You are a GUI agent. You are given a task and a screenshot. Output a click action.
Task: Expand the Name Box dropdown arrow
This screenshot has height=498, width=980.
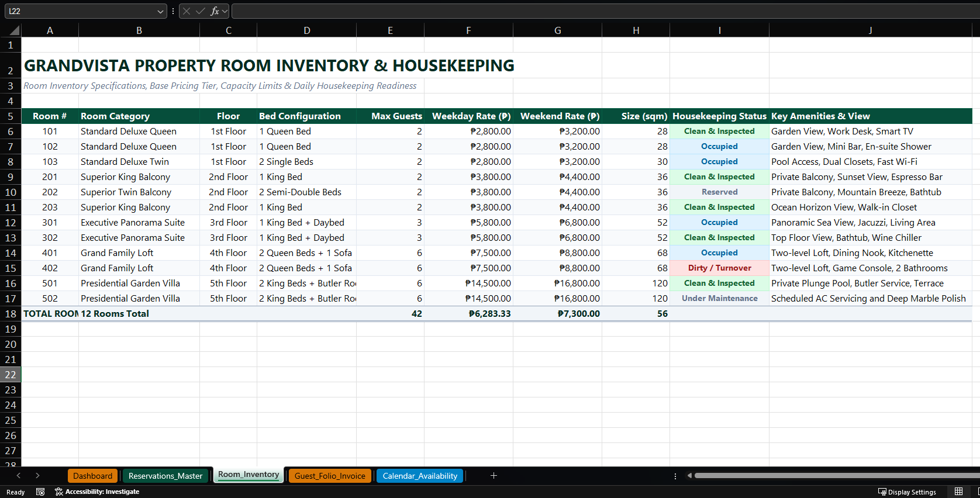click(x=161, y=11)
